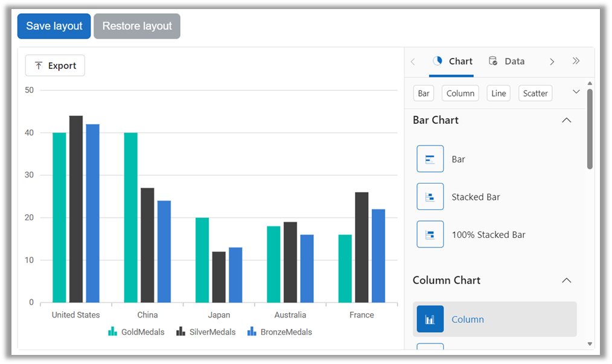Viewport: 612px width, 364px height.
Task: Choose the 100% Stacked Bar icon
Action: click(x=430, y=234)
